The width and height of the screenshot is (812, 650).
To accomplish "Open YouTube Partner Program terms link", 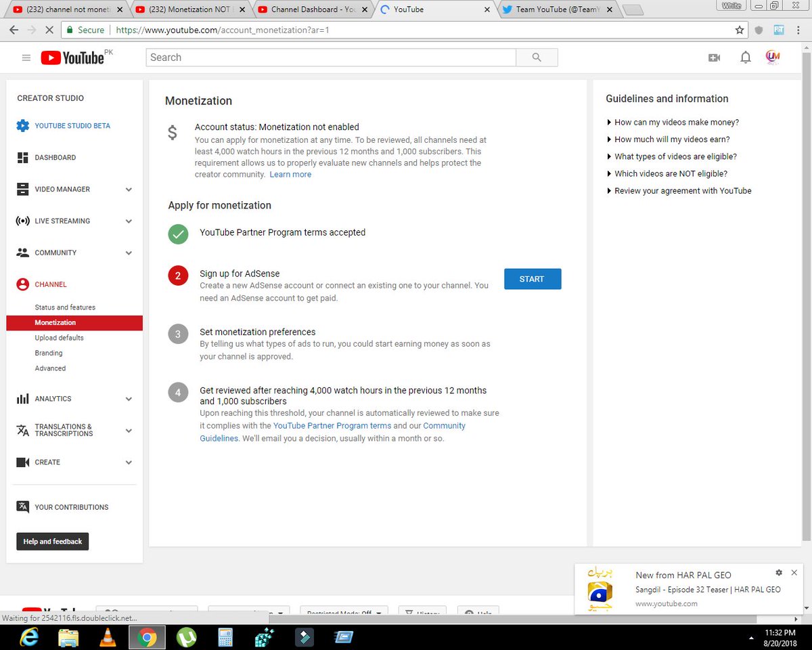I will 332,426.
